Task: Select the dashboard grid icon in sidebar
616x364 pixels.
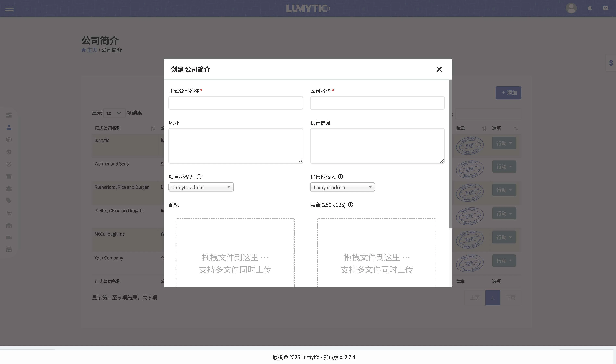Action: click(x=9, y=115)
